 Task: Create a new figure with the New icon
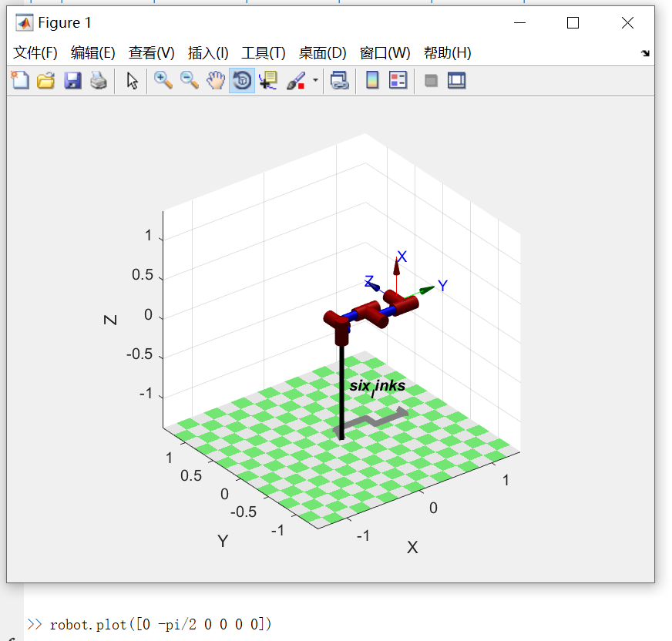pos(20,80)
